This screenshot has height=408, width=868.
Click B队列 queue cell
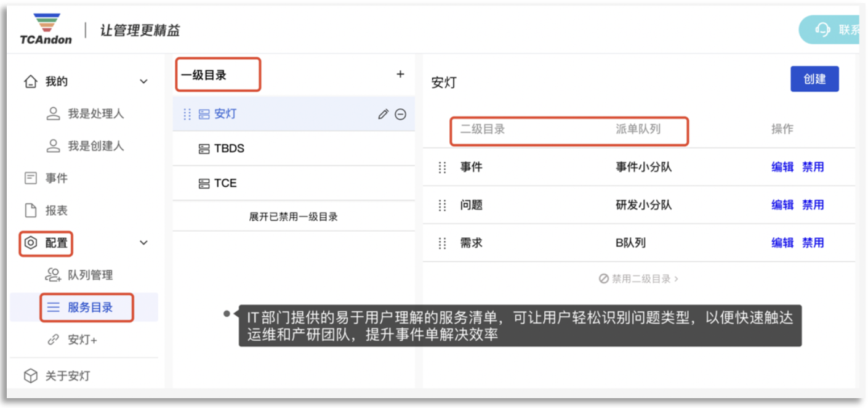pyautogui.click(x=630, y=243)
